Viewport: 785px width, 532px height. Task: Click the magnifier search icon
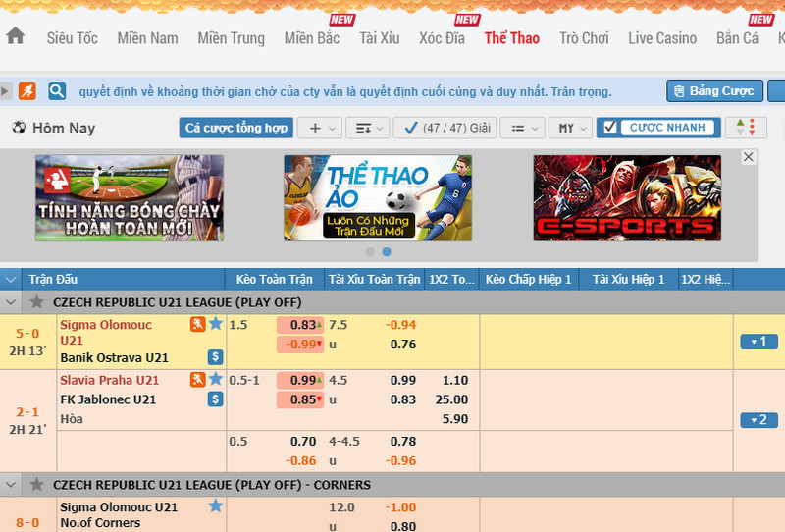point(57,91)
